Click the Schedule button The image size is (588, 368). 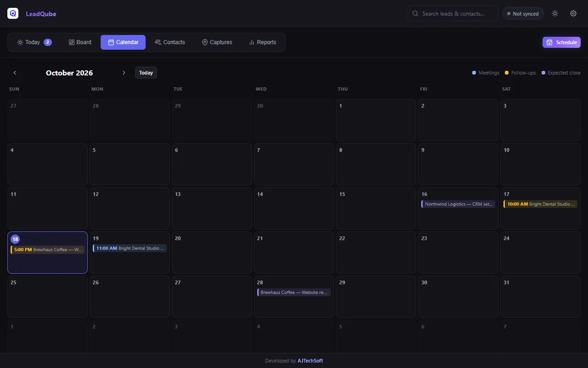[x=561, y=42]
